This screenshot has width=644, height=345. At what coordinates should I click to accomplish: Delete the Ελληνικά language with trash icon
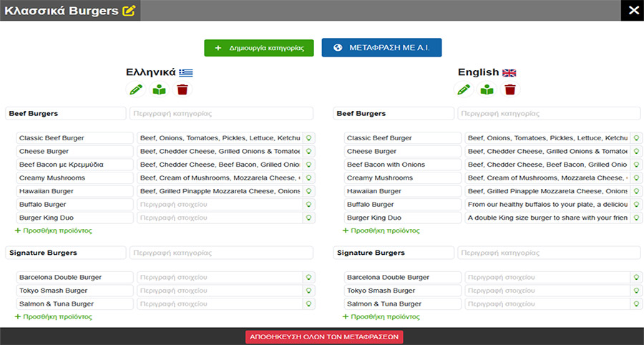[182, 89]
